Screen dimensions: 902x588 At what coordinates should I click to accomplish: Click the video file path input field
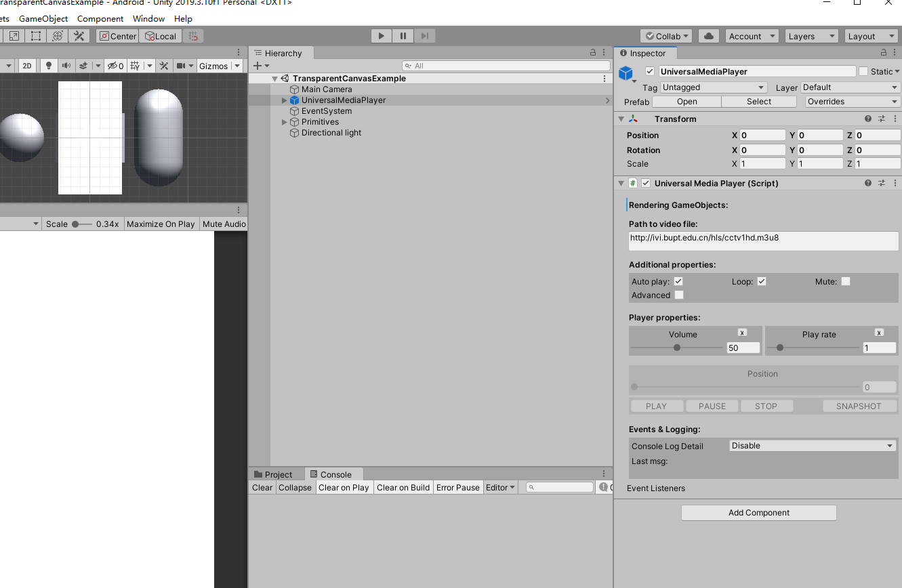coord(763,240)
